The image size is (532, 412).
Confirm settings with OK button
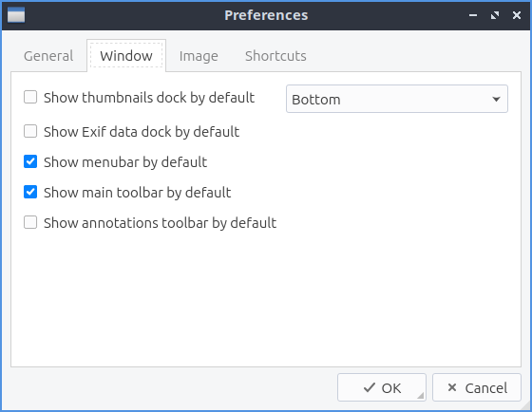pyautogui.click(x=382, y=387)
